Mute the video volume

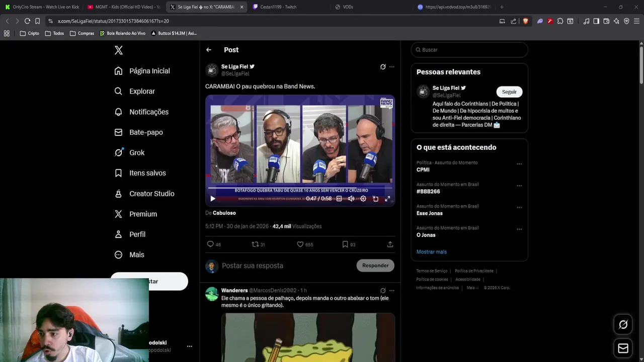tap(351, 199)
